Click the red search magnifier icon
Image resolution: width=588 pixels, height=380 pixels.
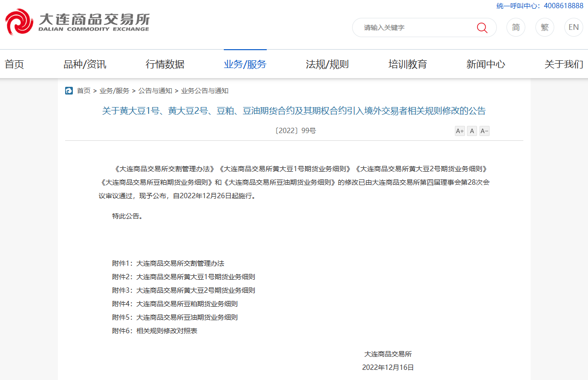tap(482, 27)
